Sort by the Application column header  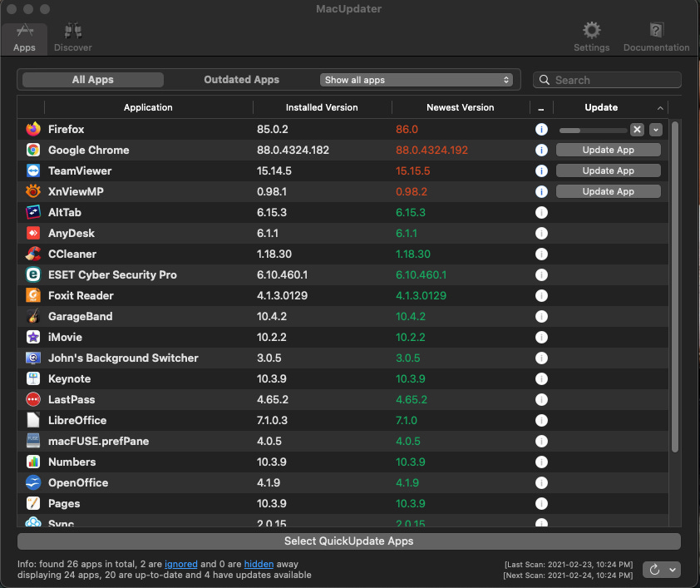148,107
